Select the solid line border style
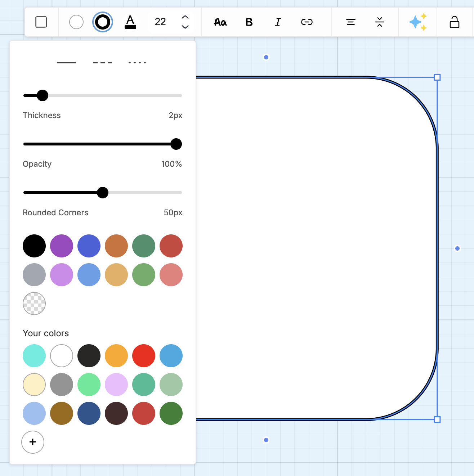Image resolution: width=474 pixels, height=476 pixels. click(x=67, y=63)
